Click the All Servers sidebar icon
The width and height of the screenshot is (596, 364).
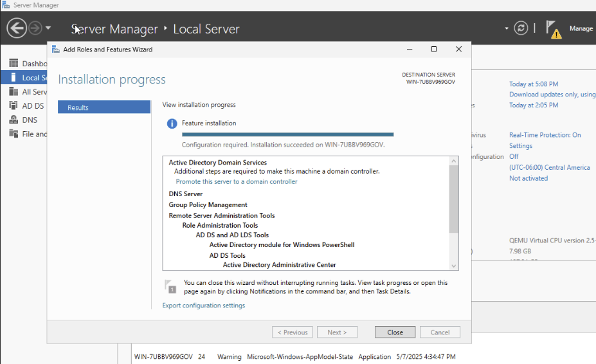coord(14,92)
